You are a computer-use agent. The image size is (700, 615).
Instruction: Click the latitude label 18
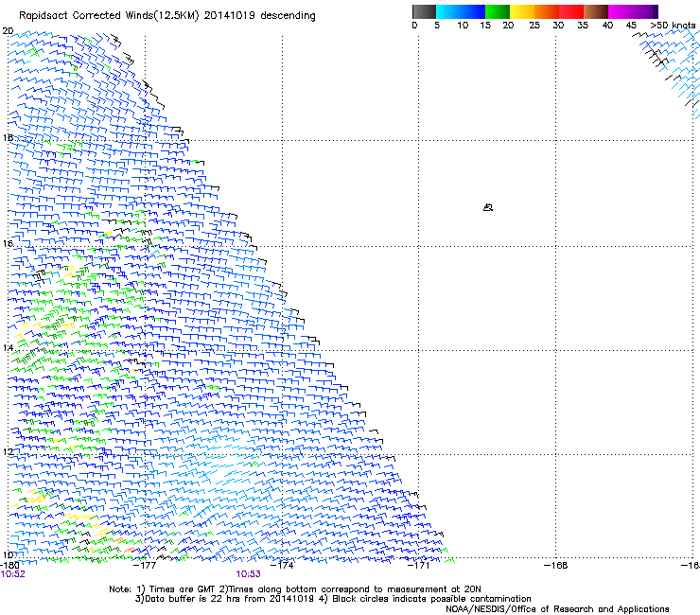tap(8, 137)
